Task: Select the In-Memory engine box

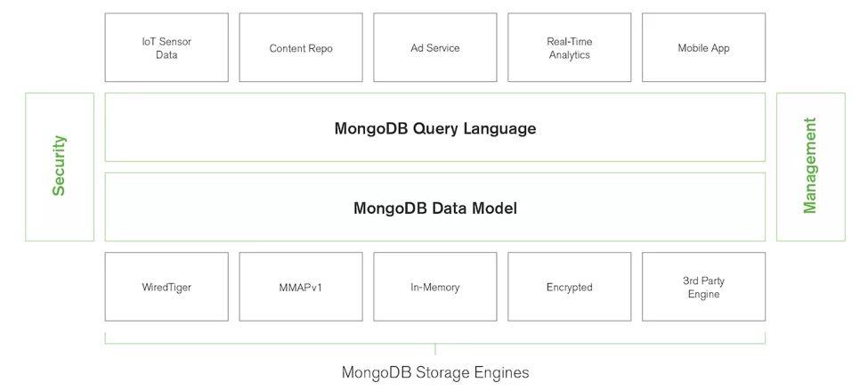Action: pyautogui.click(x=435, y=287)
